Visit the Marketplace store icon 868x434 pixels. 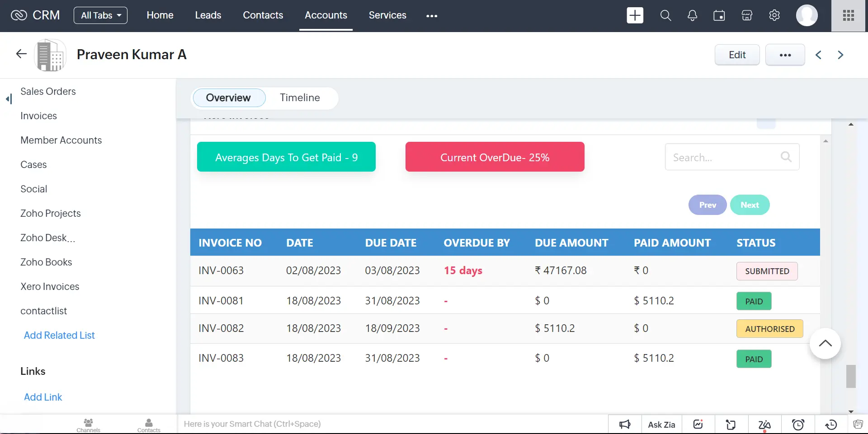click(x=746, y=15)
